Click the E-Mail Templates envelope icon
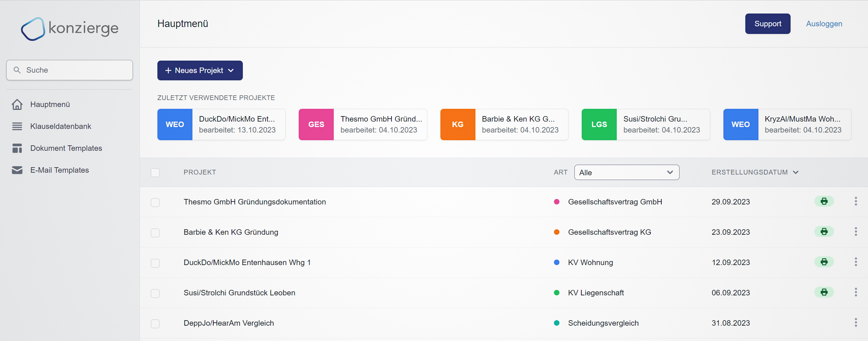This screenshot has width=868, height=341. tap(17, 170)
